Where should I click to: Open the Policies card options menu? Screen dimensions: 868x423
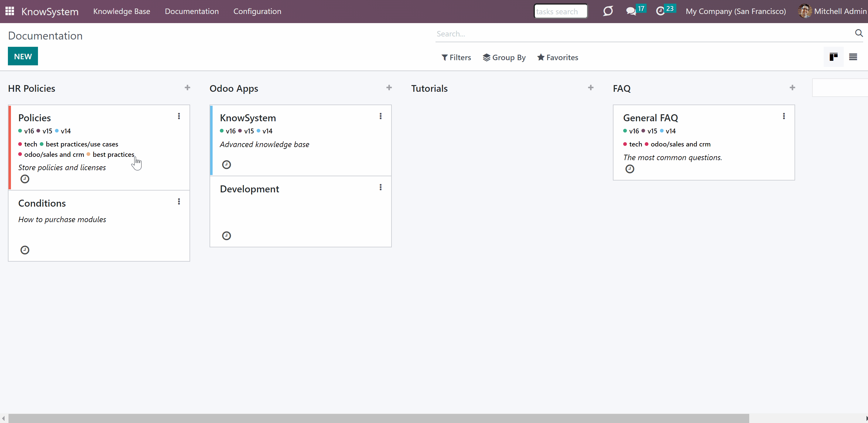tap(179, 116)
